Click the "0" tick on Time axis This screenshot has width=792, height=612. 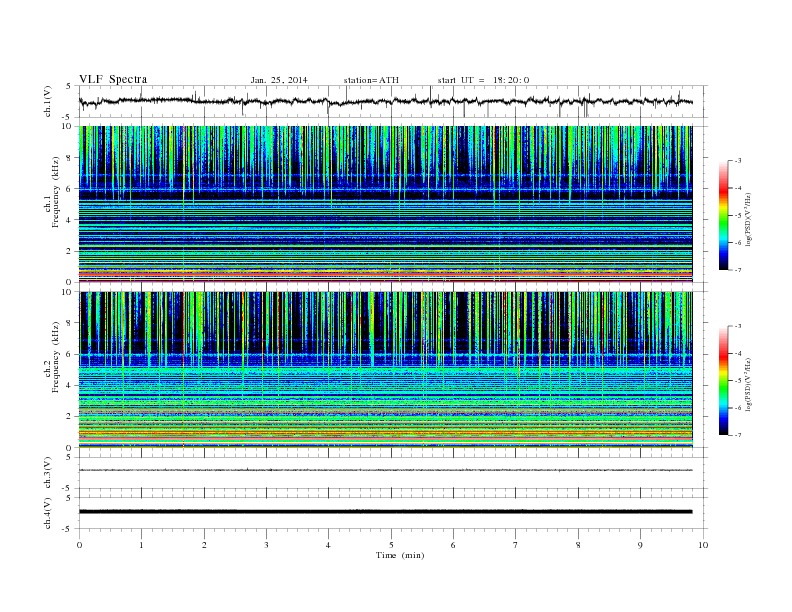(79, 545)
